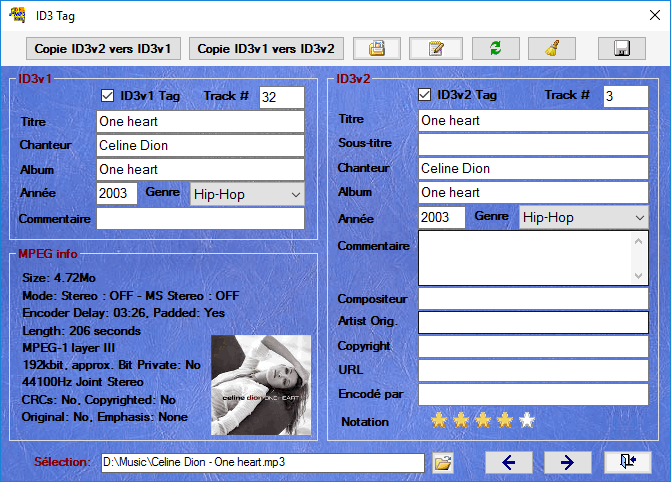Screen dimensions: 671x482
Task: Open the folder browse icon beside Sélection
Action: 443,463
